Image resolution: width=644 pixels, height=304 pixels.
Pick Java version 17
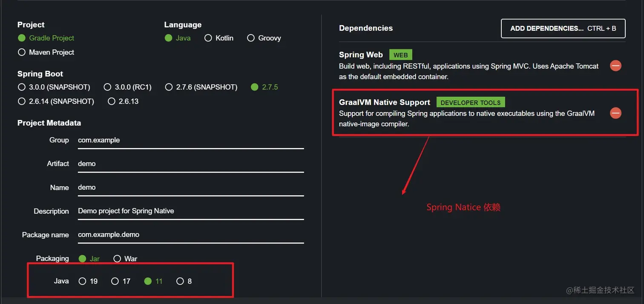point(121,281)
